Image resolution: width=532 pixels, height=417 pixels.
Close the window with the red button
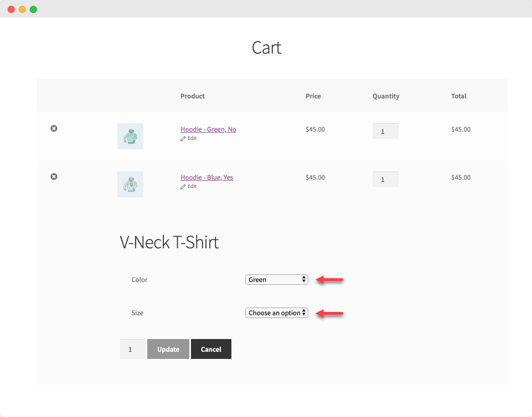point(11,9)
